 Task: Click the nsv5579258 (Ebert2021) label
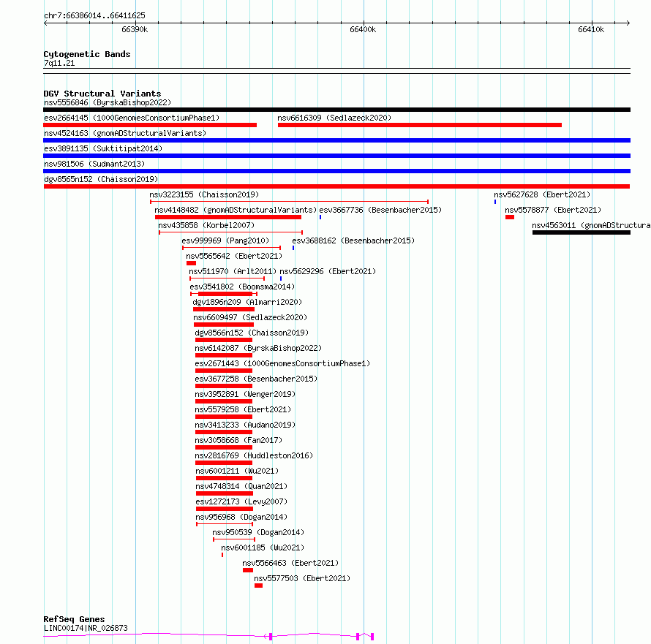pos(244,409)
